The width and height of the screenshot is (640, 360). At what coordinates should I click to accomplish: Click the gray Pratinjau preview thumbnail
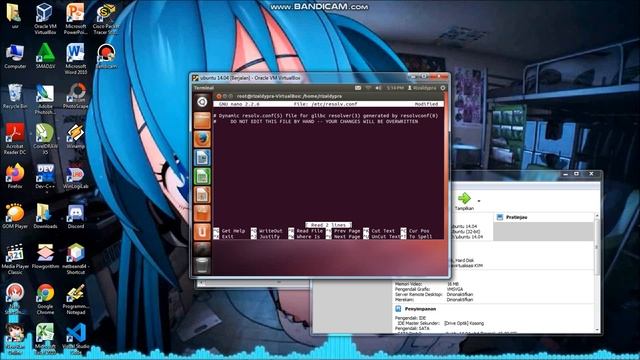543,231
